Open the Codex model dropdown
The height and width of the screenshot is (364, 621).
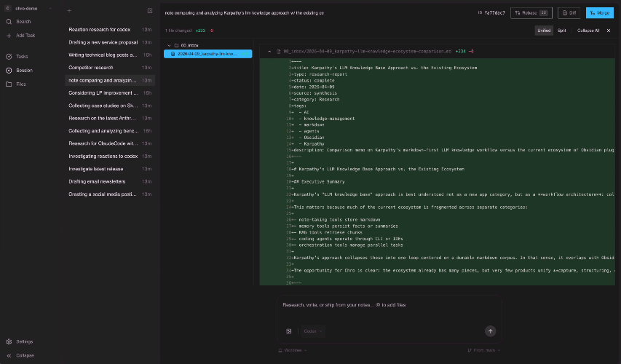click(x=313, y=331)
